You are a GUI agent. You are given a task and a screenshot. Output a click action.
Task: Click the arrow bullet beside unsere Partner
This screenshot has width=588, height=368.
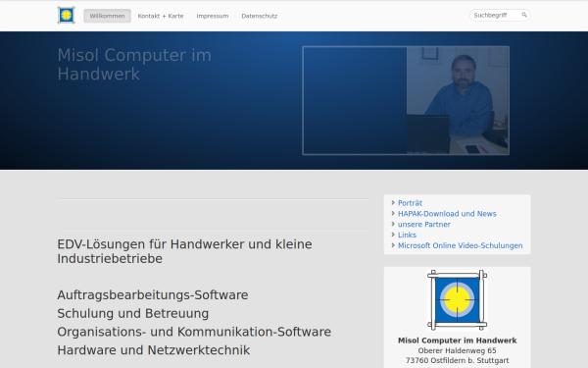click(x=393, y=224)
